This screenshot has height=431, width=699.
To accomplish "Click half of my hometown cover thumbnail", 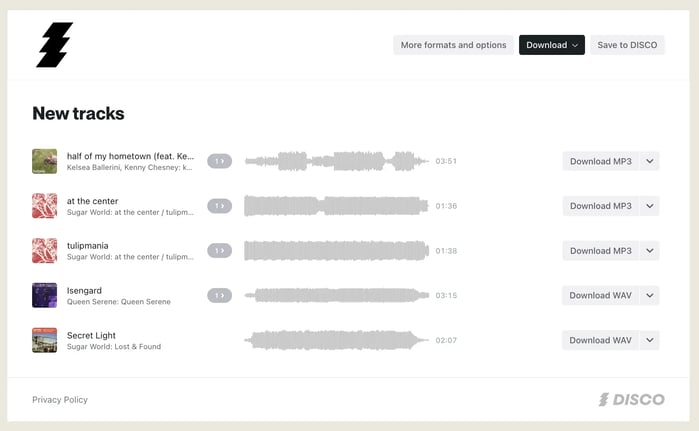I will (44, 161).
